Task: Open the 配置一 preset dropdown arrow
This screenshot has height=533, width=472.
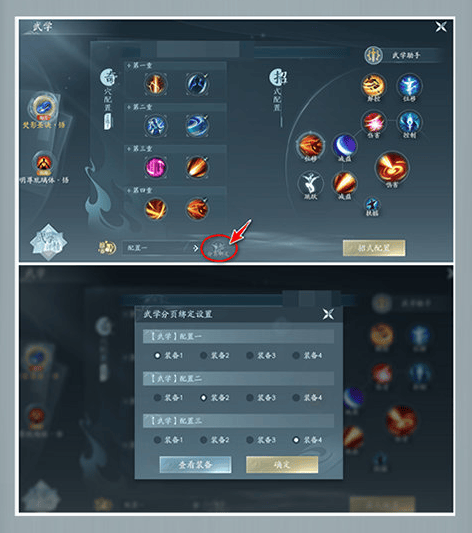Action: pyautogui.click(x=195, y=248)
